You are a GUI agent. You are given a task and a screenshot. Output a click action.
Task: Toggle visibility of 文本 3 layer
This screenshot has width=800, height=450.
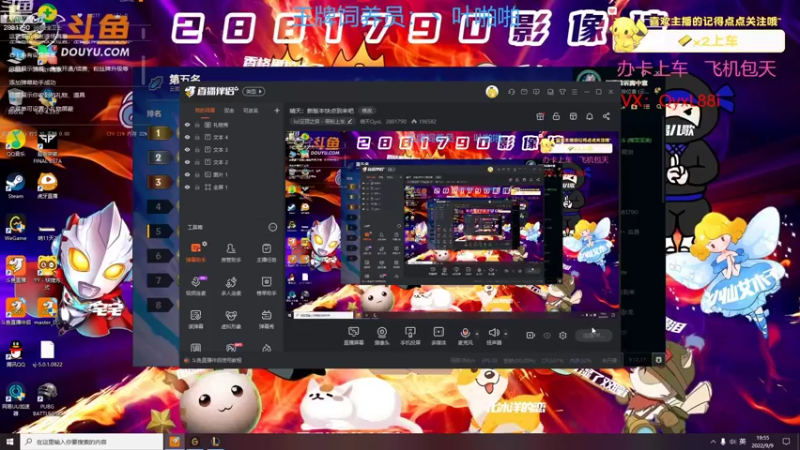point(187,149)
